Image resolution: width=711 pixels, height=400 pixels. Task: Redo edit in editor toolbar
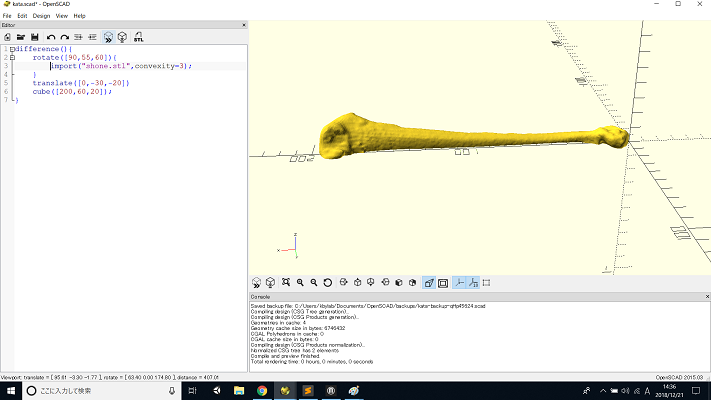(x=65, y=37)
